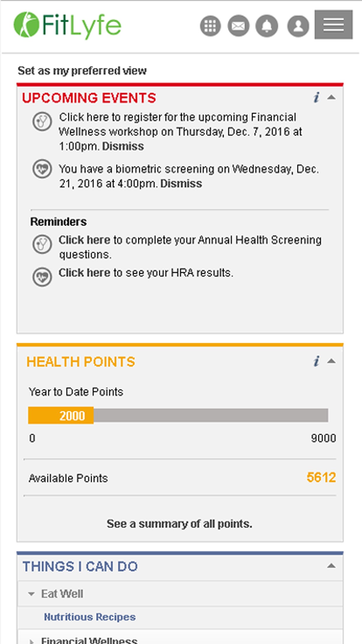362x644 pixels.
Task: Show Upcoming Events info icon
Action: tap(316, 97)
